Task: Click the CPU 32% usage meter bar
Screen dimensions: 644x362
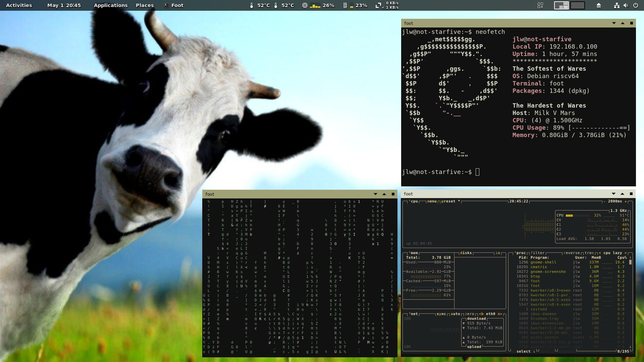Action: pos(577,216)
